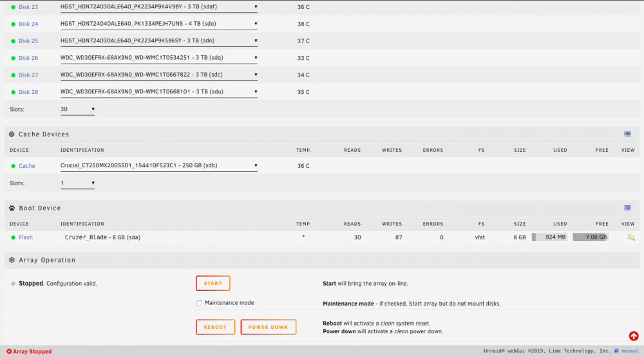Open the array Slots dropdown showing 30

pos(78,109)
